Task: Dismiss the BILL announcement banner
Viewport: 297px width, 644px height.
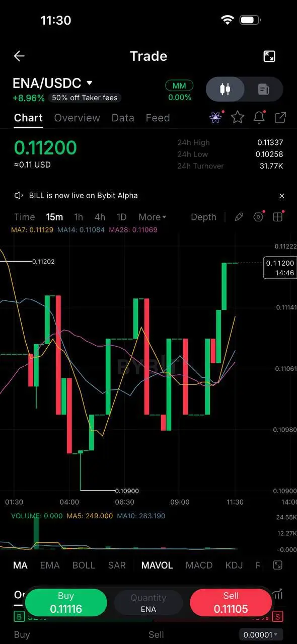Action: click(282, 196)
